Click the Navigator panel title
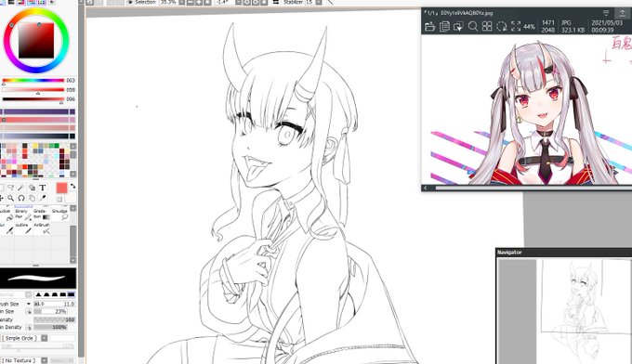 coord(509,253)
